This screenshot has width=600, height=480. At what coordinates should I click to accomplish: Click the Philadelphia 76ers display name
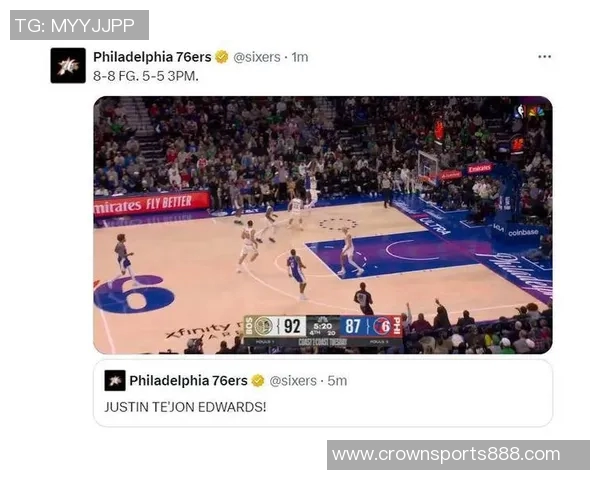pyautogui.click(x=152, y=57)
